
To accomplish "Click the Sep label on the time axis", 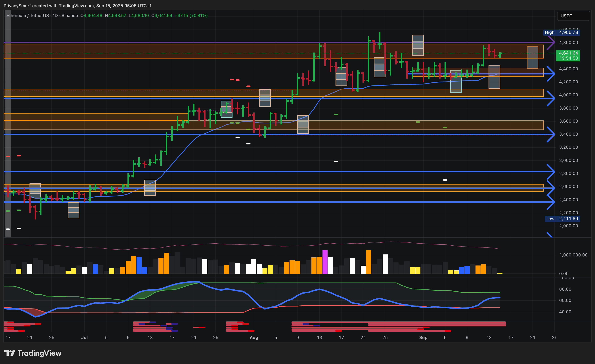I will (423, 337).
